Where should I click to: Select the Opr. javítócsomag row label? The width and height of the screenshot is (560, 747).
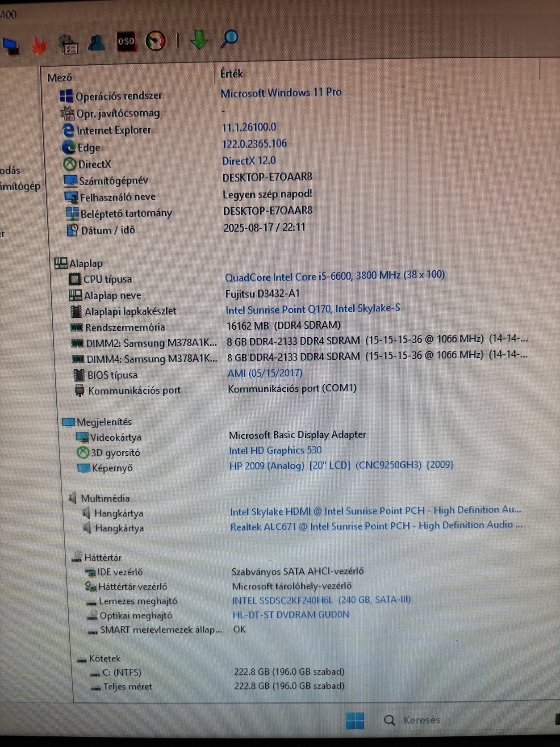point(118,113)
